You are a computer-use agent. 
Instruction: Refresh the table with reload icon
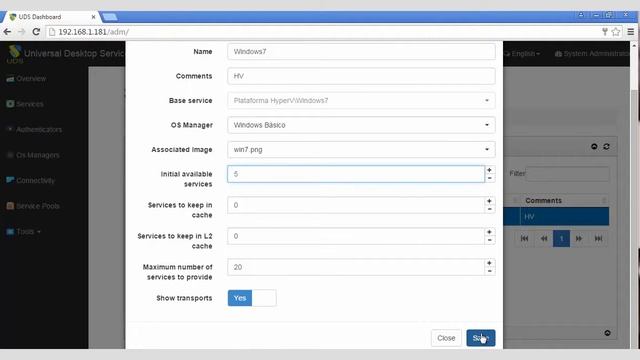click(x=607, y=147)
